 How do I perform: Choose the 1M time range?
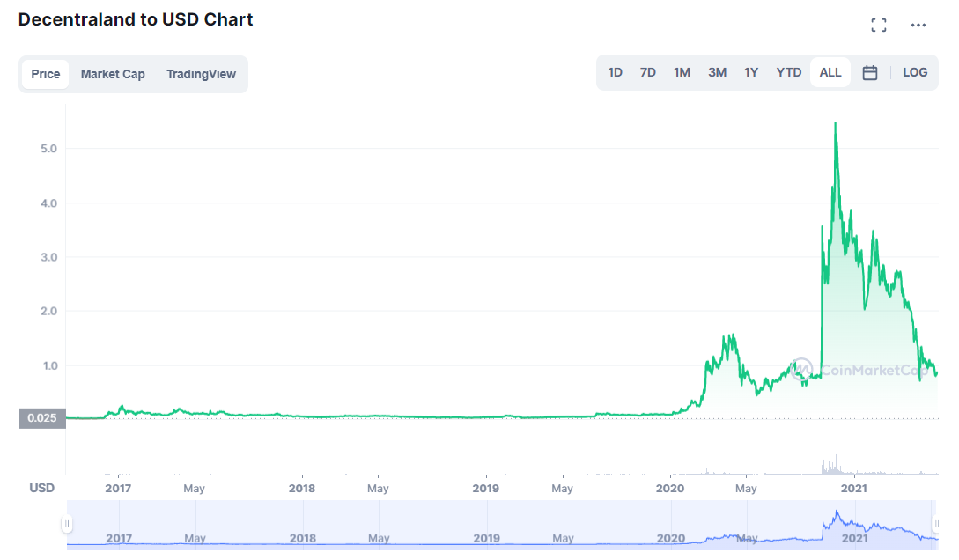(682, 73)
